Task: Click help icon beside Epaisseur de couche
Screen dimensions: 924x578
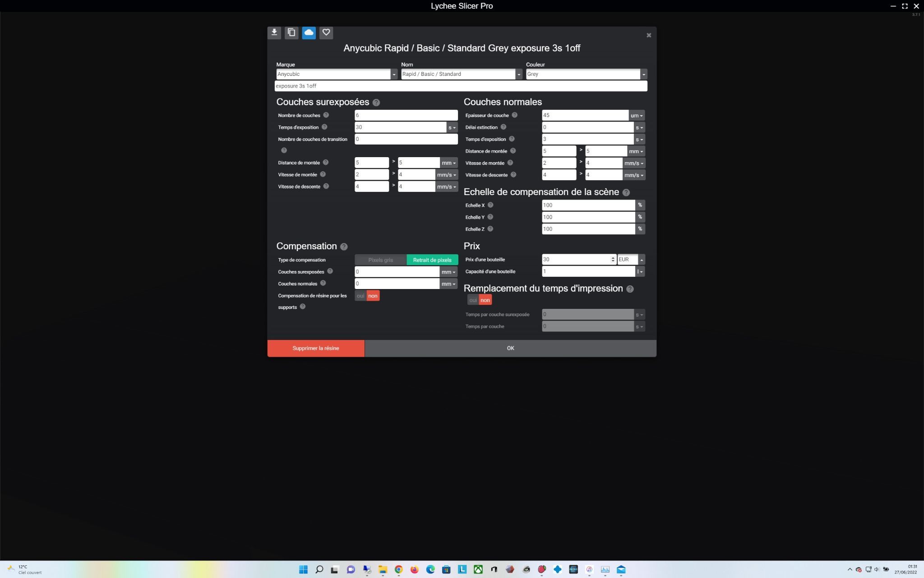Action: point(514,115)
